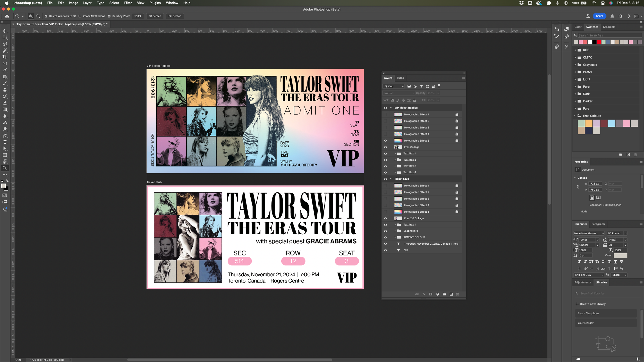Switch to the Gradients tab

609,27
